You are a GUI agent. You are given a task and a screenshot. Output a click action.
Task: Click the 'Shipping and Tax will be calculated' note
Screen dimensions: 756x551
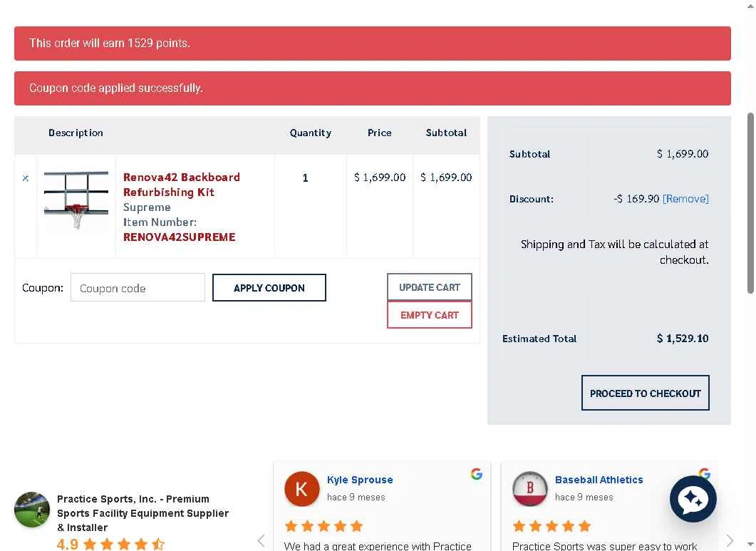point(614,252)
